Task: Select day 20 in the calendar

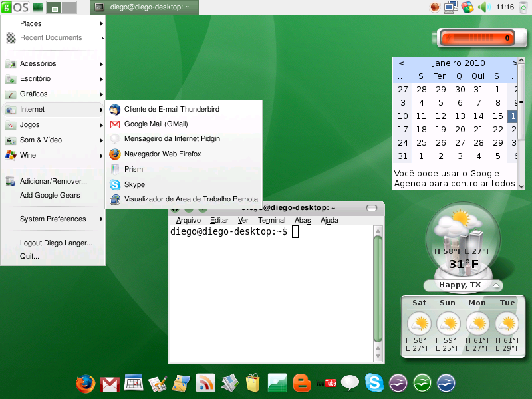Action: pyautogui.click(x=460, y=130)
